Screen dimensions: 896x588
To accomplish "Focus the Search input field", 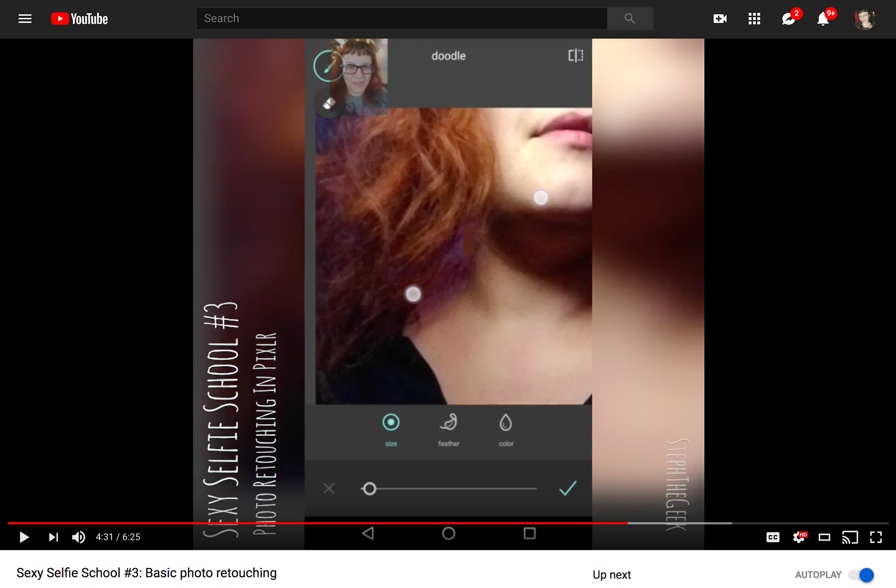I will pos(401,19).
